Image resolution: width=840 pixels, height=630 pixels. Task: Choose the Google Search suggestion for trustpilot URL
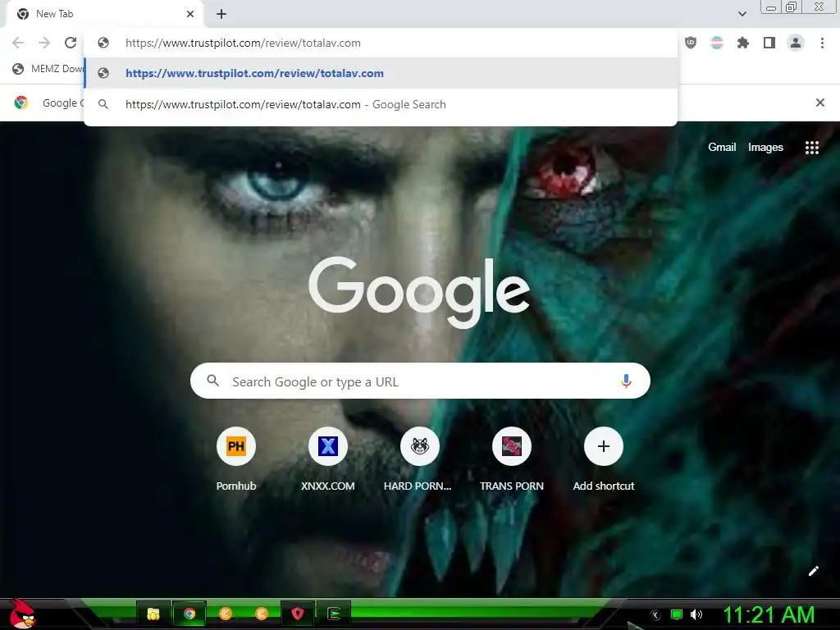tap(381, 104)
